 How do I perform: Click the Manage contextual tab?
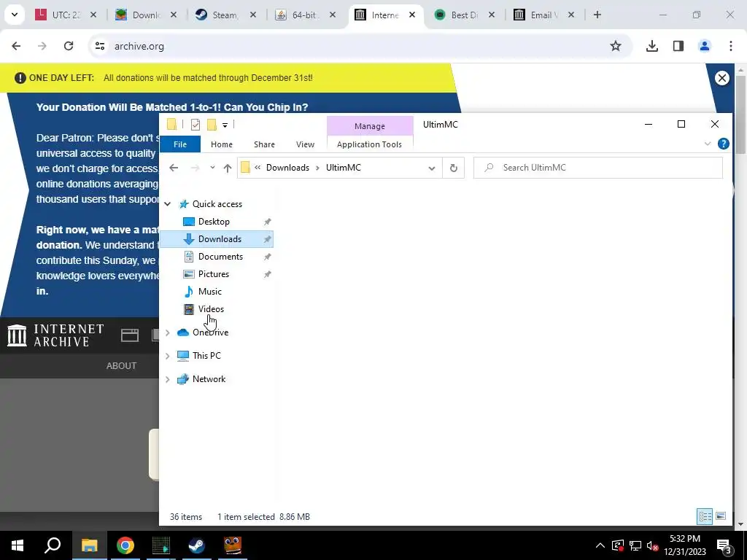(x=370, y=126)
